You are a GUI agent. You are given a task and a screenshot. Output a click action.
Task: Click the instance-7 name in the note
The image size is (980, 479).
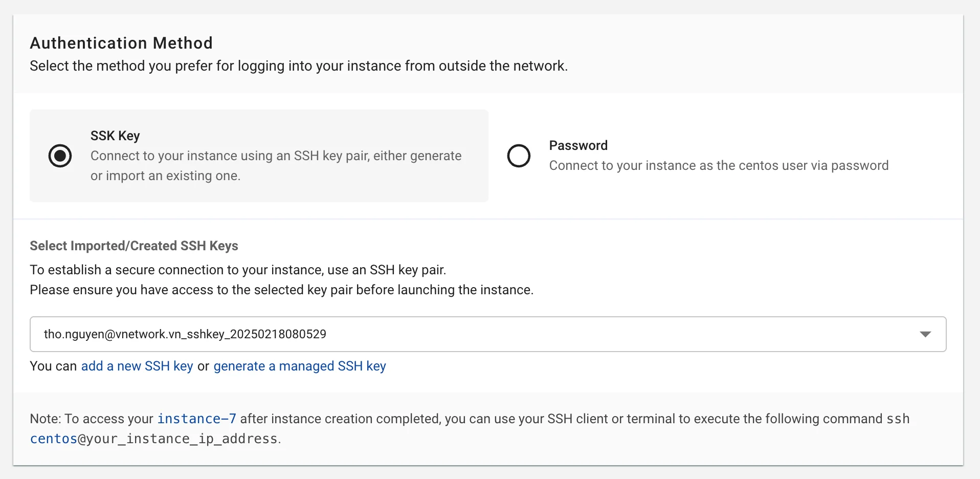tap(197, 419)
